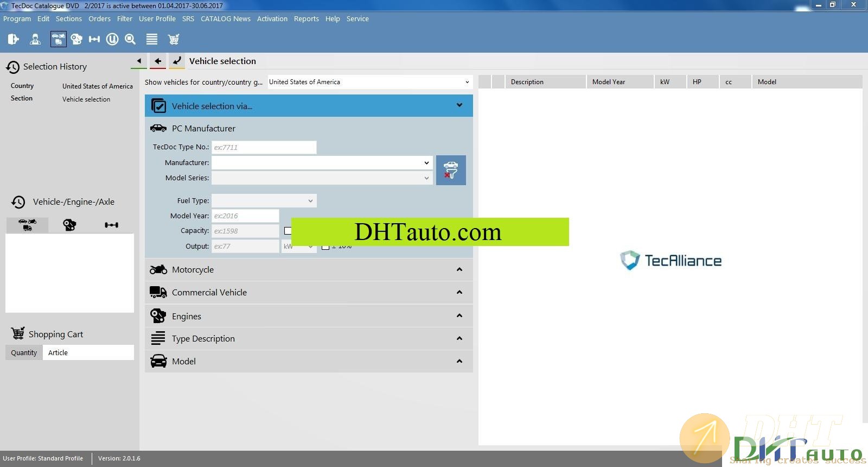Click the exit program toolbar icon
868x467 pixels.
14,39
